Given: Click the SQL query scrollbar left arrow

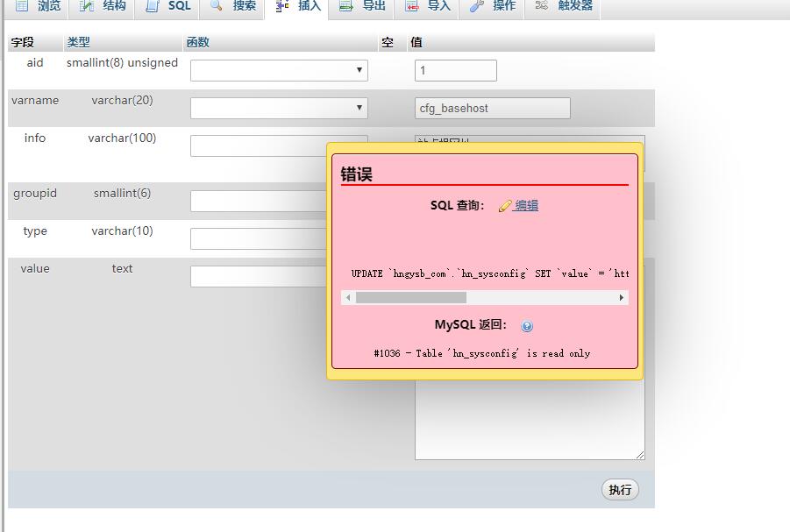Looking at the screenshot, I should click(x=348, y=298).
